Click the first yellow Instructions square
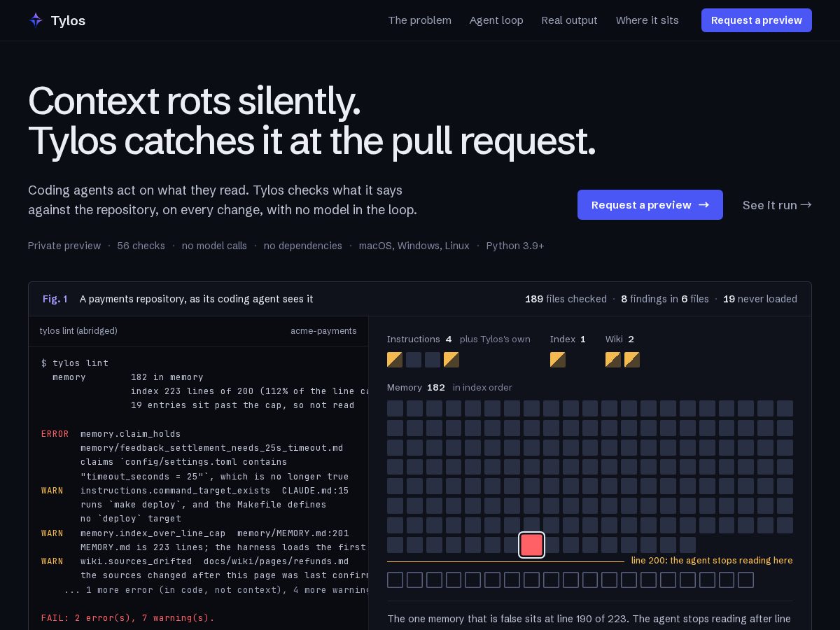This screenshot has width=840, height=630. [395, 360]
